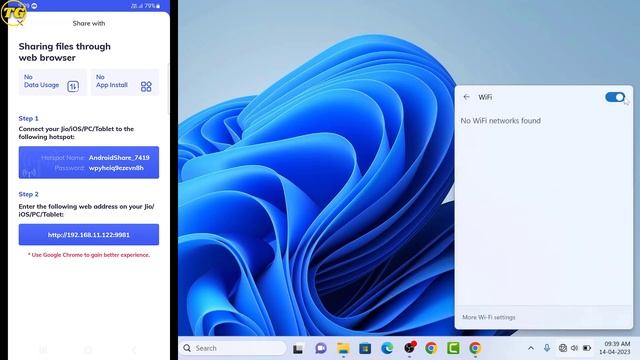The height and width of the screenshot is (360, 640).
Task: Click the Share with title text
Action: tap(89, 23)
